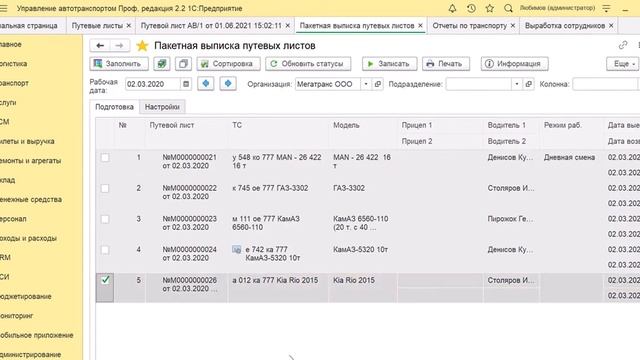Click Обновить статусы button
The image size is (640, 360).
tap(308, 64)
